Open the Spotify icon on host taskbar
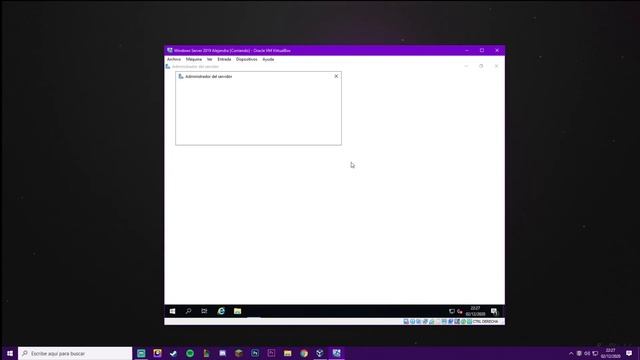640x360 pixels. coord(190,353)
